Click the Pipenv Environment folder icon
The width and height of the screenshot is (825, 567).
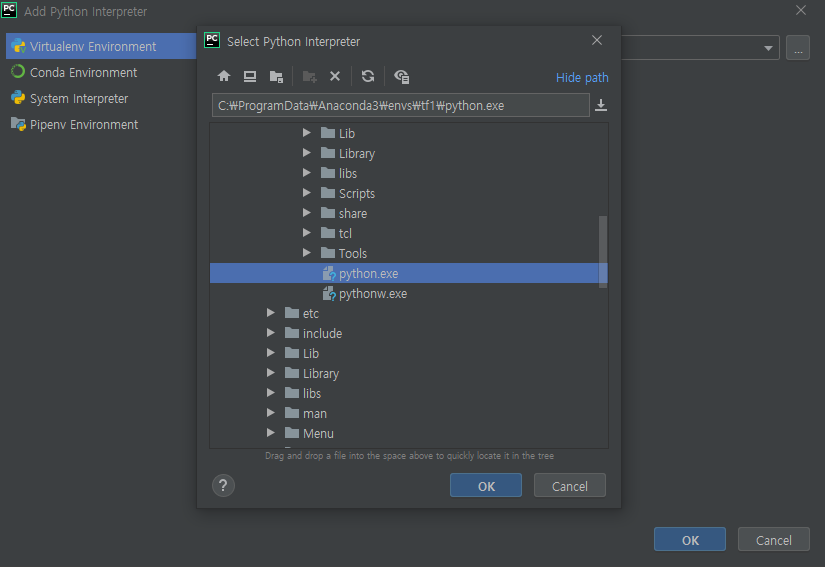pyautogui.click(x=18, y=124)
